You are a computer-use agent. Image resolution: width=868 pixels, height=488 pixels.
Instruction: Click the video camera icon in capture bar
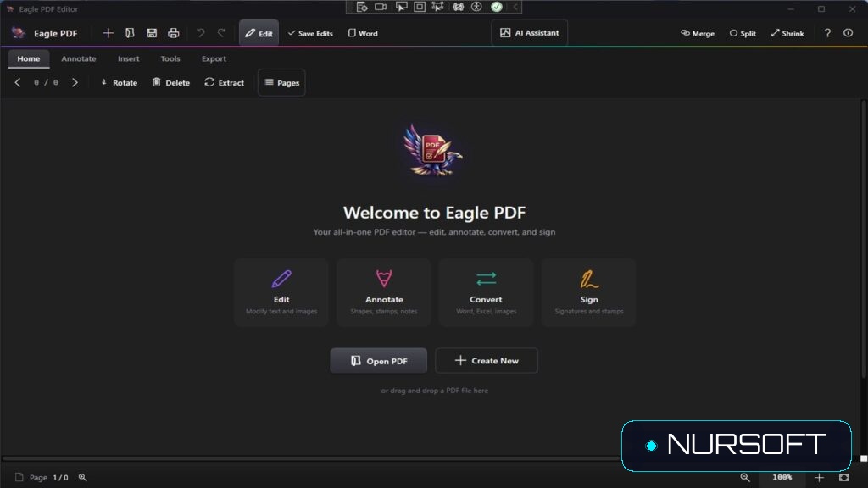tap(381, 7)
